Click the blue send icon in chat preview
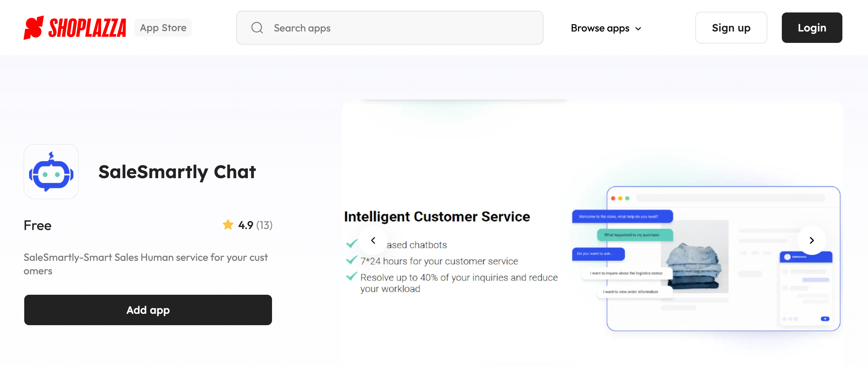The image size is (868, 366). pos(825,319)
